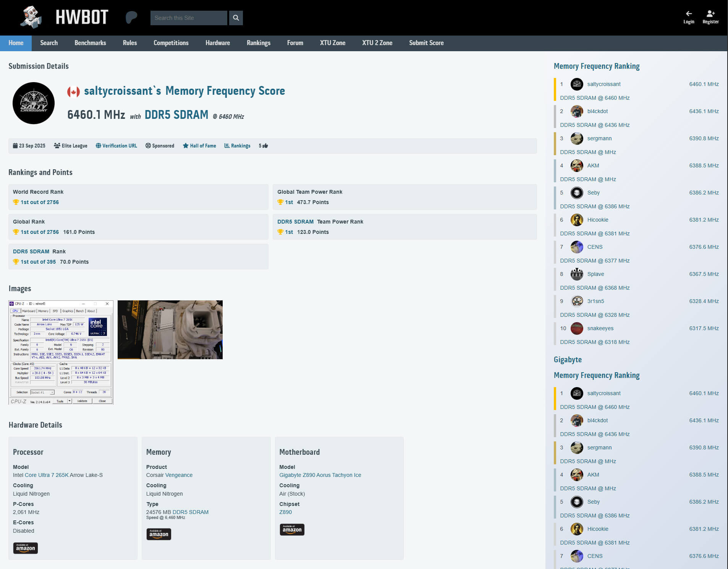Click the dark blob icon beside HWBOT
The width and height of the screenshot is (728, 569).
point(131,17)
